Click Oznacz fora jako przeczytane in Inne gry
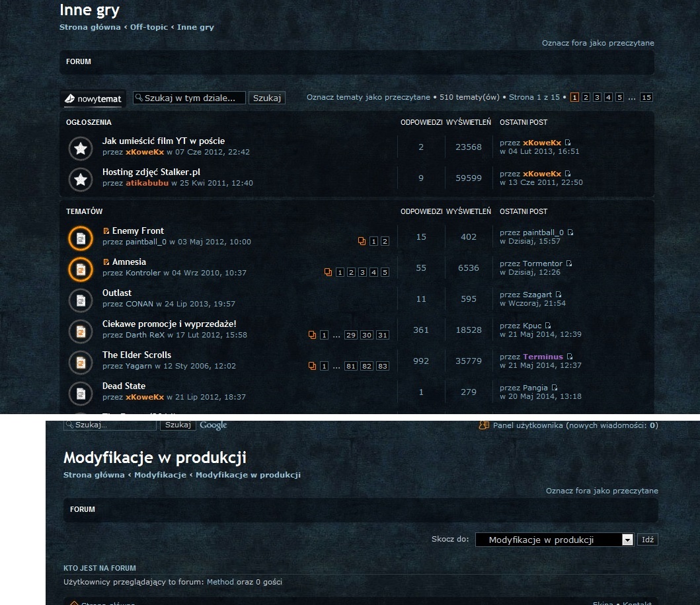This screenshot has width=700, height=605. point(598,43)
